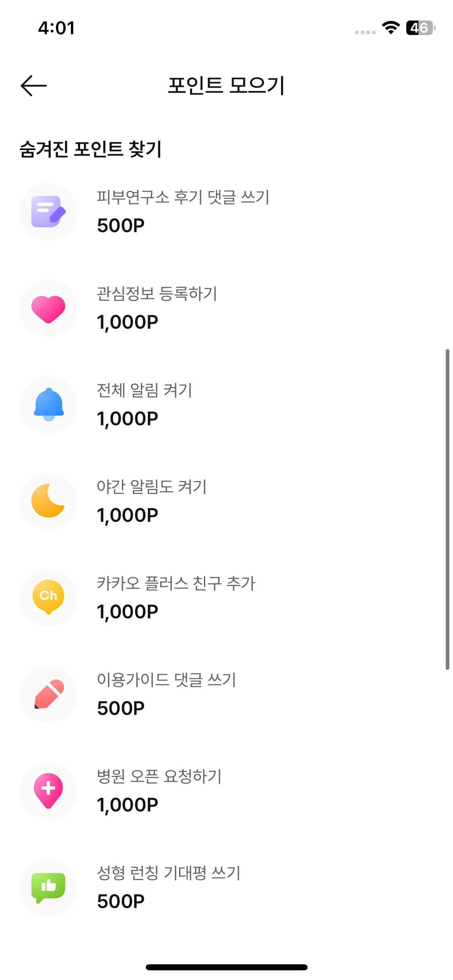Image resolution: width=453 pixels, height=980 pixels.
Task: Tap the purple note-and-pencil review icon
Action: click(x=48, y=212)
